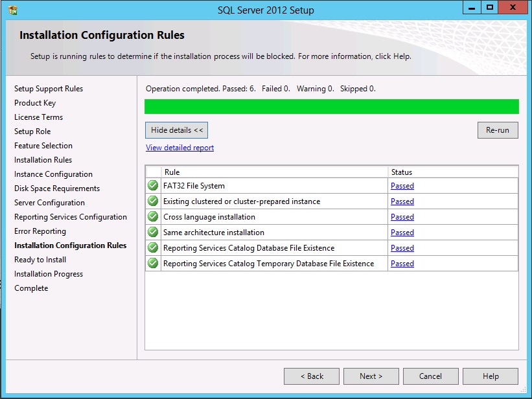Select Same architecture installation rule text
532x399 pixels.
tap(213, 233)
